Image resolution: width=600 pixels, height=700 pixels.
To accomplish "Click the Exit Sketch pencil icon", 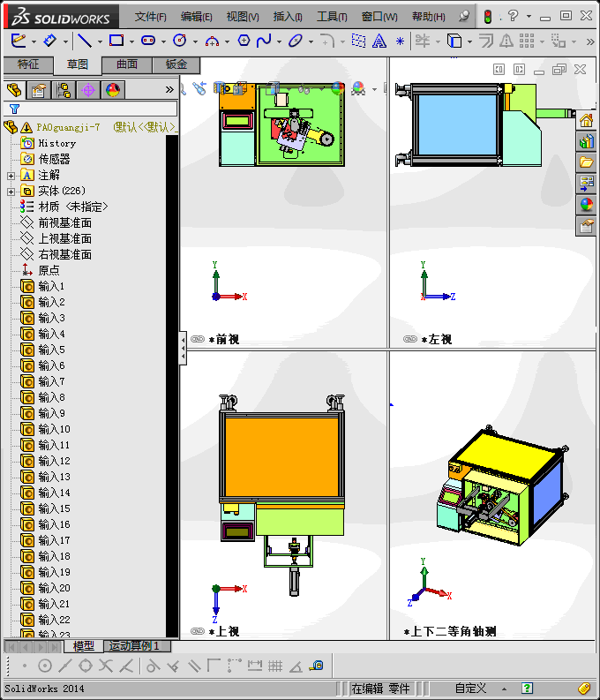I will click(19, 41).
